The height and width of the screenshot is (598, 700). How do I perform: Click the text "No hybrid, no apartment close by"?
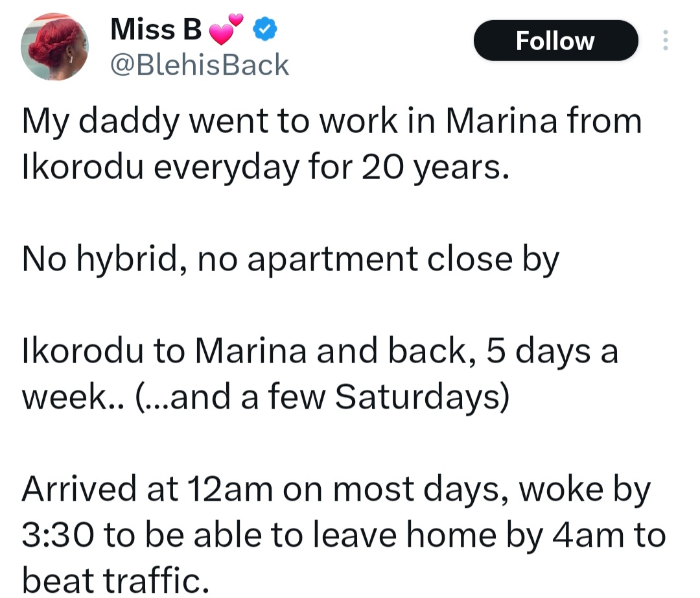[x=290, y=259]
